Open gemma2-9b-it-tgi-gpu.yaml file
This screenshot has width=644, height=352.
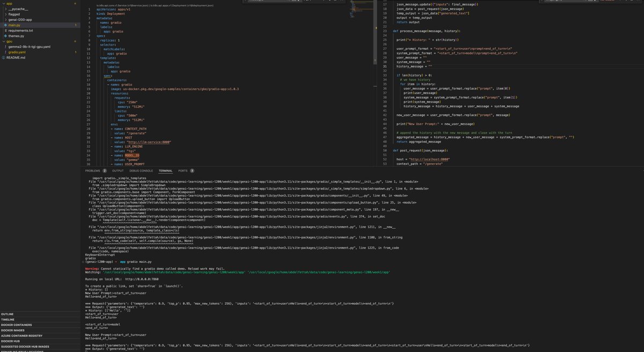click(x=28, y=47)
